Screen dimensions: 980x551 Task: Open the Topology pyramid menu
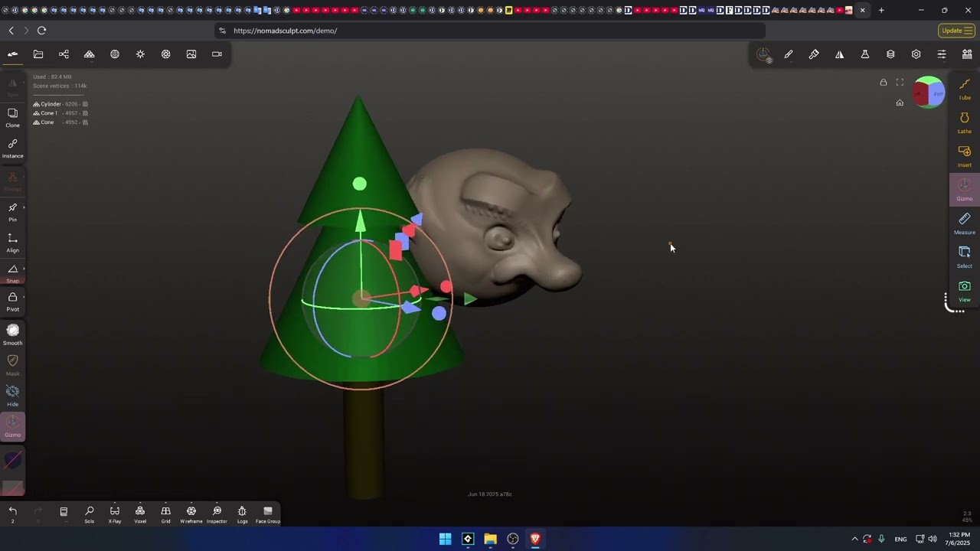[90, 54]
